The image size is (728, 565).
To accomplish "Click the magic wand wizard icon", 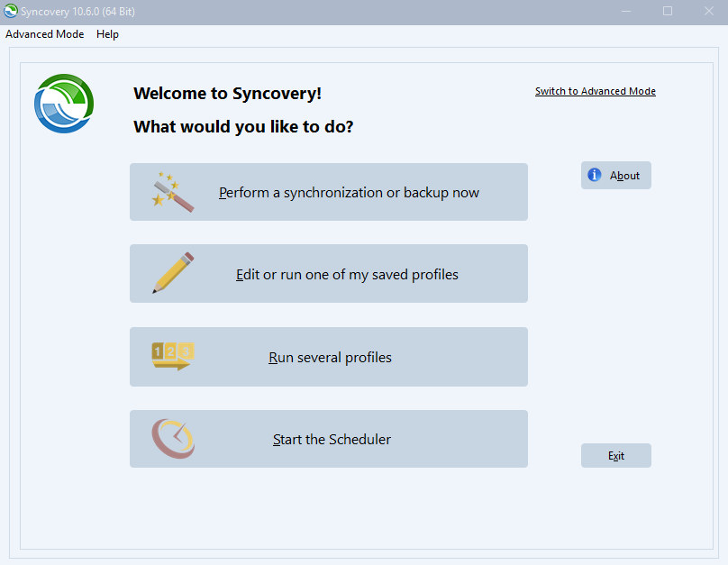I will click(x=173, y=192).
